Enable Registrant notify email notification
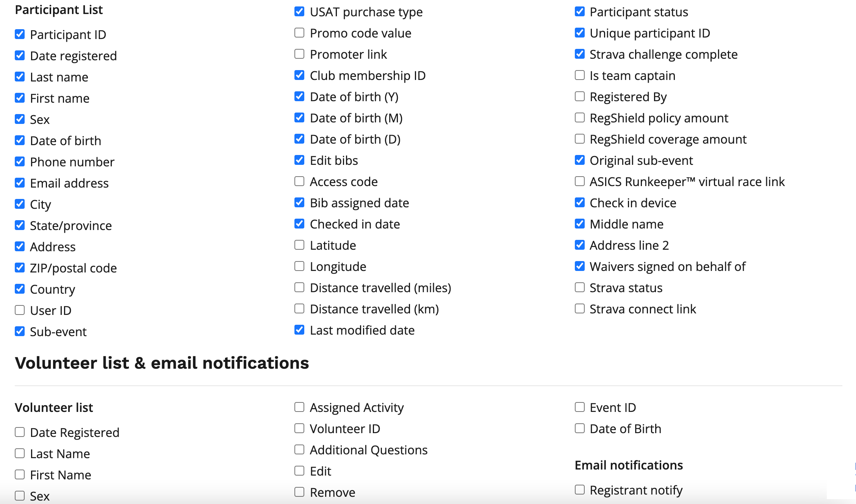Viewport: 856px width, 504px height. pos(580,490)
